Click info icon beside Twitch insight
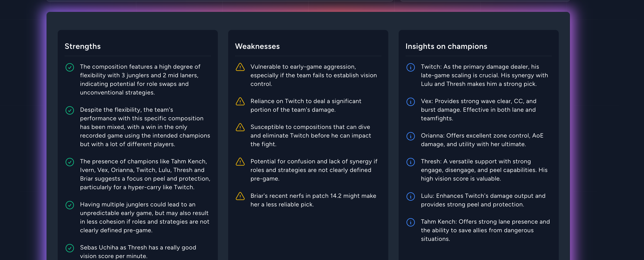644x260 pixels. pos(410,67)
